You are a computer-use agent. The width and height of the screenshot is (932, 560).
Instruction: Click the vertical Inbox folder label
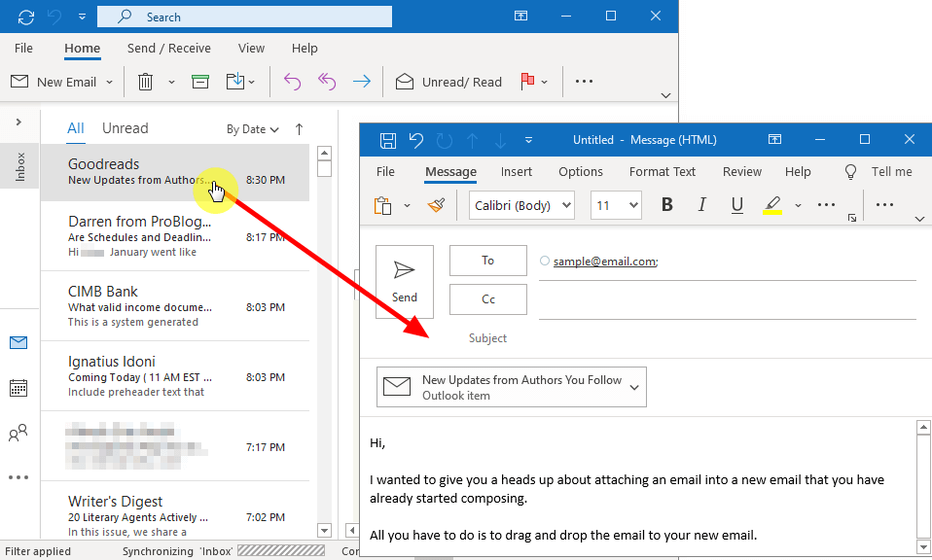(x=20, y=166)
